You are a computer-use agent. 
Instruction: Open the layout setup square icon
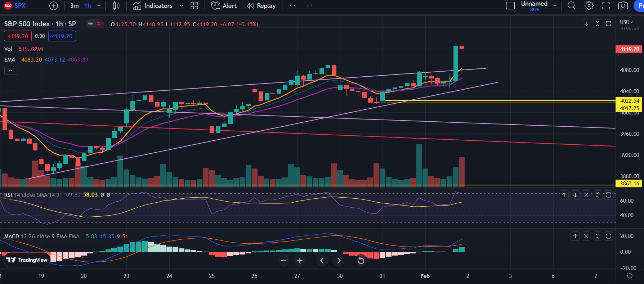510,6
